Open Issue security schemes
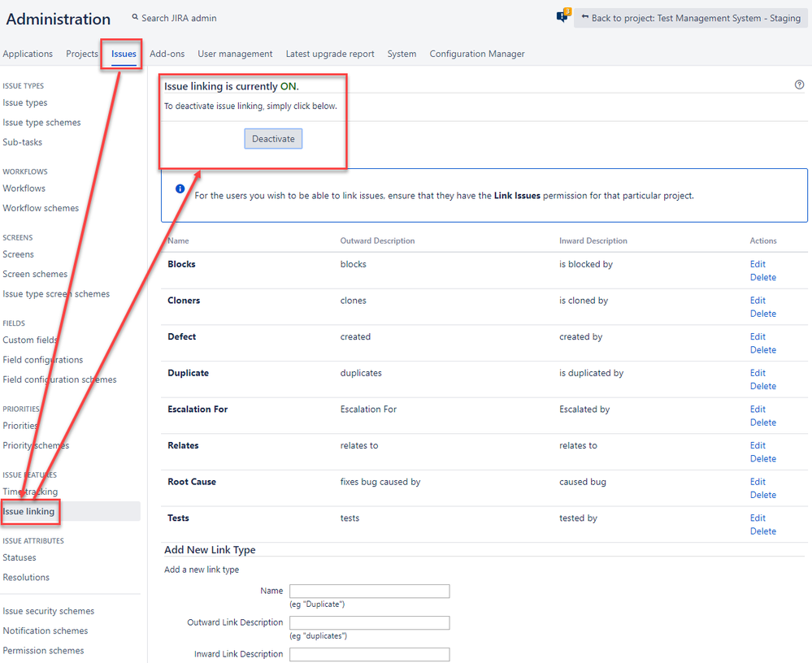The image size is (812, 663). point(48,611)
